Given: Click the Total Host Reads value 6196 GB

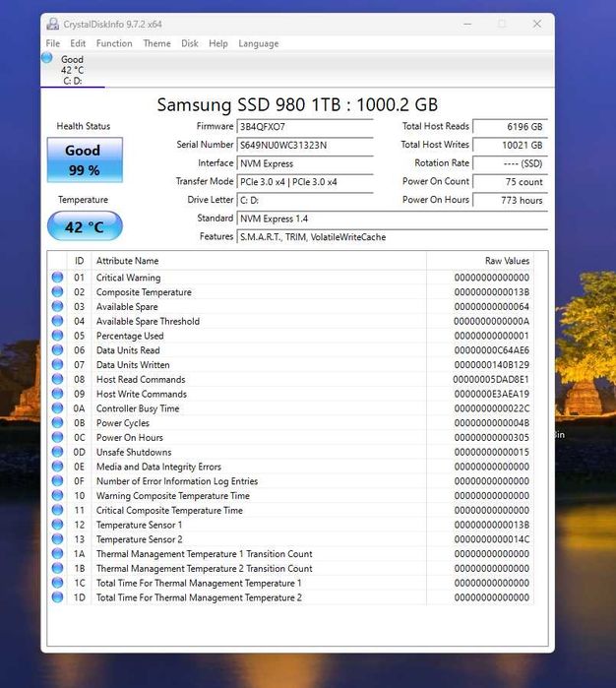Looking at the screenshot, I should point(511,127).
